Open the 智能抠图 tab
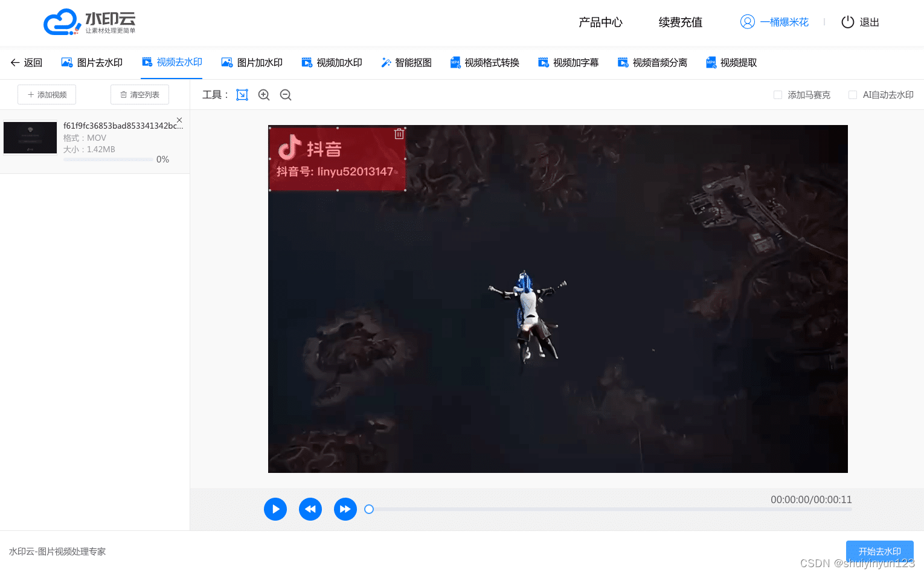924x575 pixels. pos(406,63)
